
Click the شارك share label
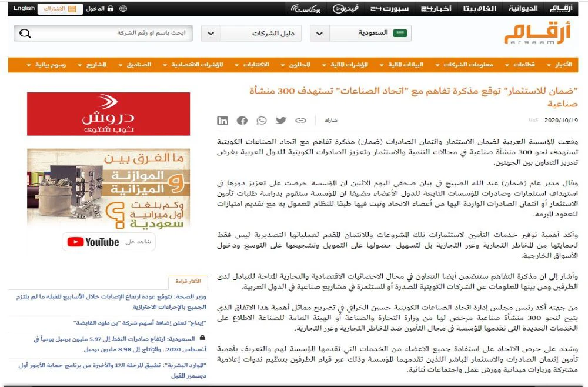[x=330, y=120]
